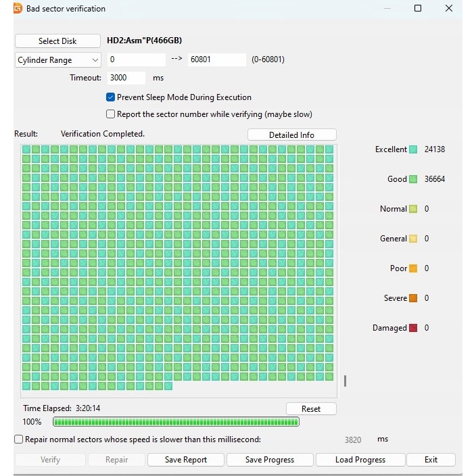Image resolution: width=476 pixels, height=476 pixels.
Task: Disable Prevent Sleep Mode During Execution
Action: [111, 97]
